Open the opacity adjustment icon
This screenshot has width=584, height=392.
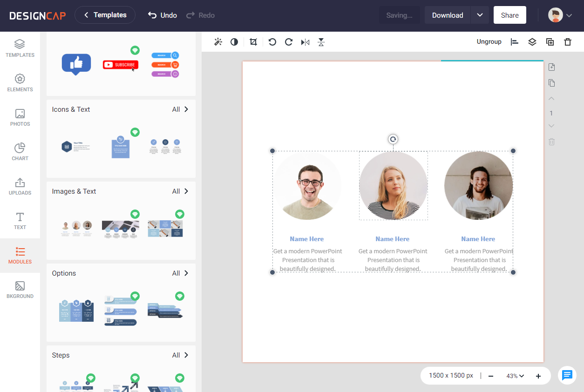point(234,42)
